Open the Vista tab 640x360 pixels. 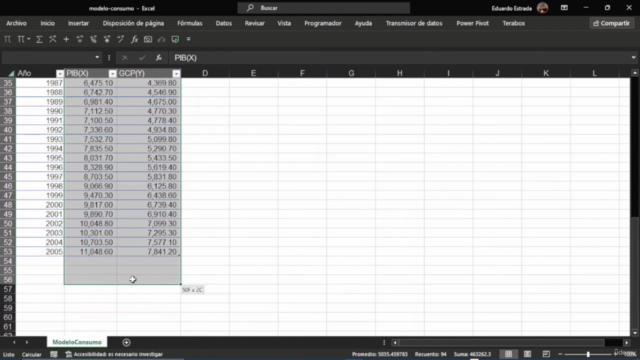284,23
